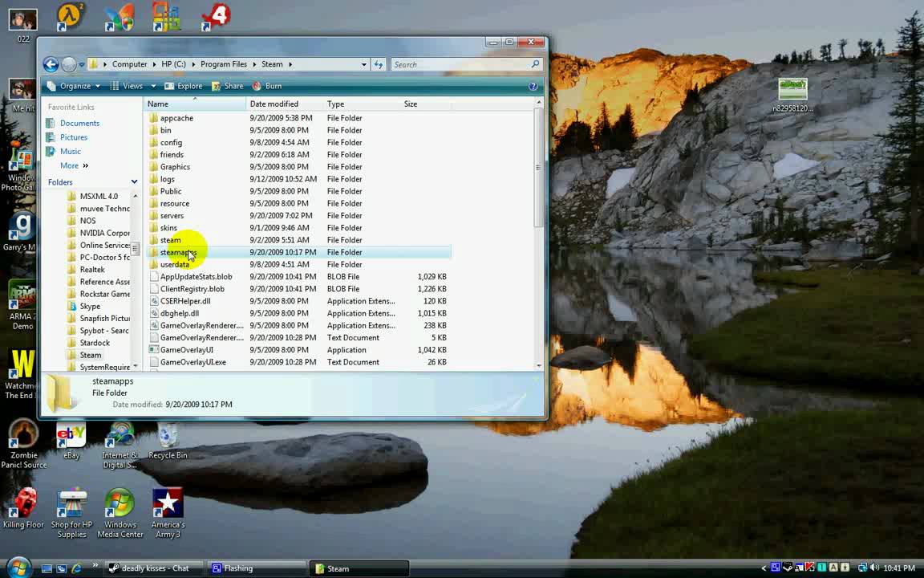This screenshot has height=578, width=924.
Task: Click the search magnifier icon
Action: click(x=535, y=63)
